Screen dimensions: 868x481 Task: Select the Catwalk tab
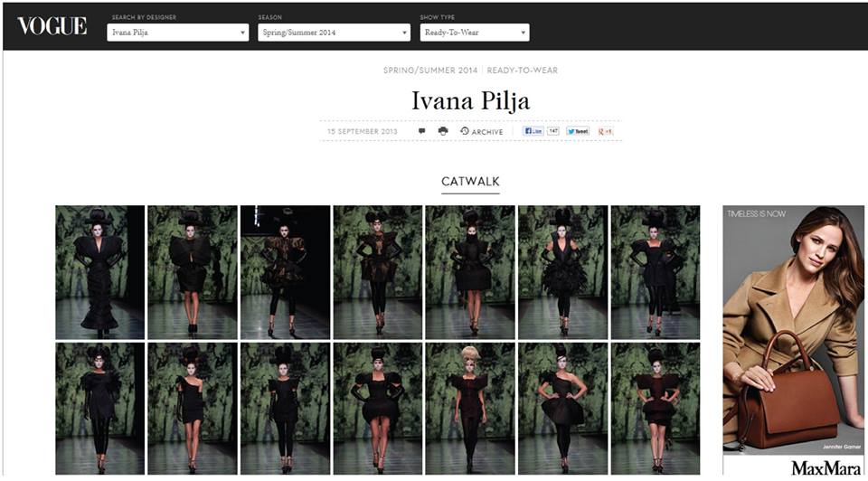(470, 182)
